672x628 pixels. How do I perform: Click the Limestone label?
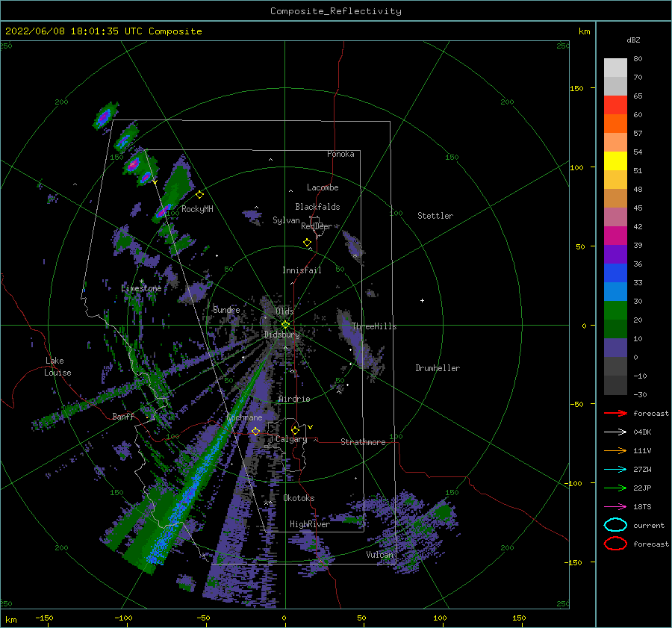pos(141,288)
